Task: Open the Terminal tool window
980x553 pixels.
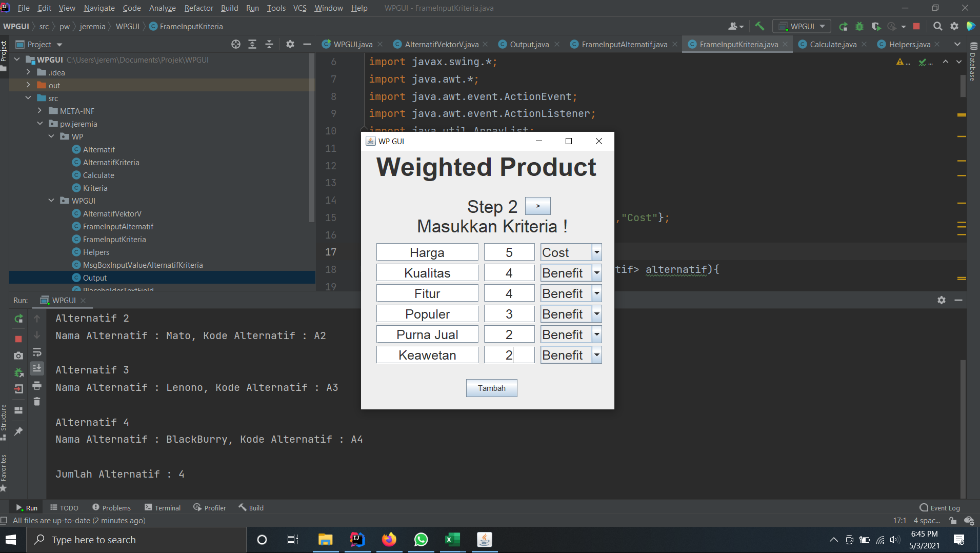Action: click(163, 508)
